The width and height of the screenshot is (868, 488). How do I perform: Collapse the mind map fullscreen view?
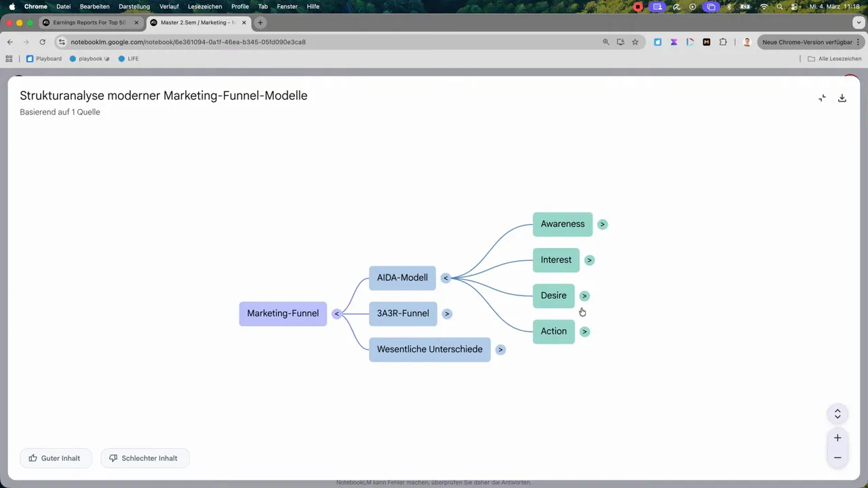822,98
